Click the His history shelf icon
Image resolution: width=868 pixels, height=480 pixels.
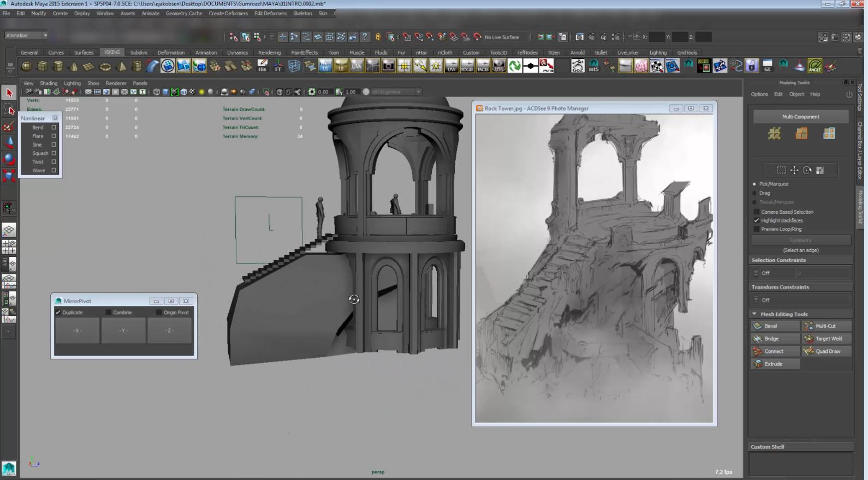tap(262, 66)
